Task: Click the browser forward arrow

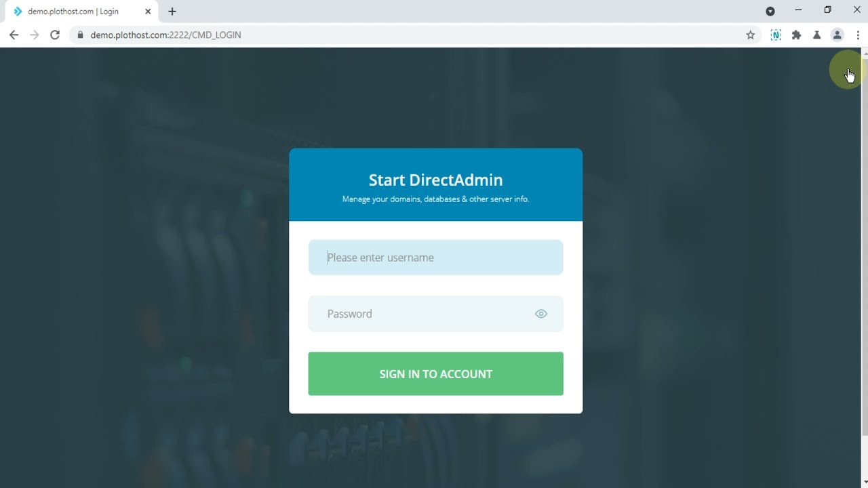Action: pyautogui.click(x=35, y=35)
